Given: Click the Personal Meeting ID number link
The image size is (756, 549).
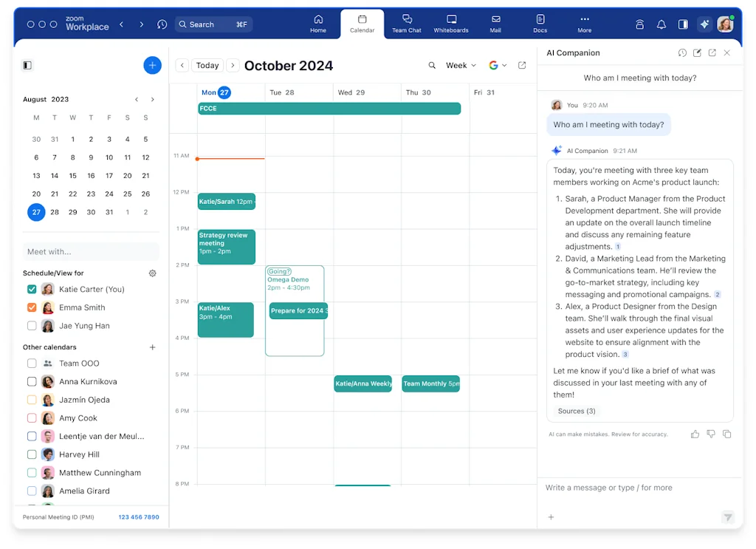Looking at the screenshot, I should (138, 517).
